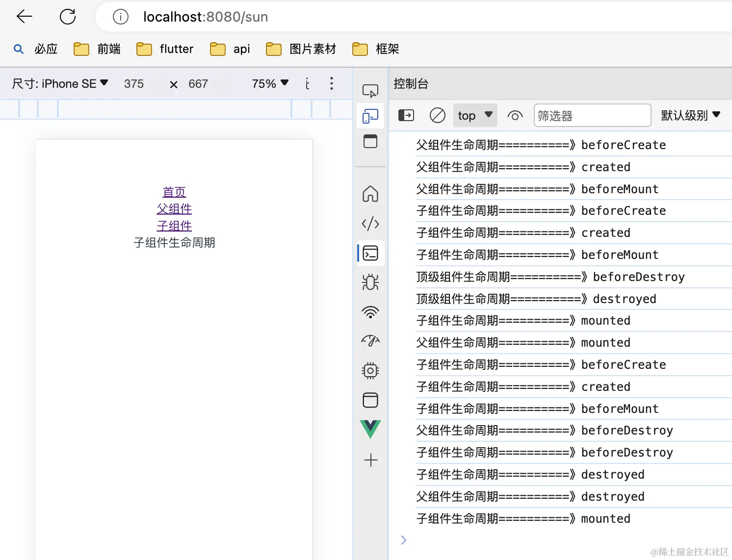
Task: Open the memory chip panel
Action: pos(370,370)
